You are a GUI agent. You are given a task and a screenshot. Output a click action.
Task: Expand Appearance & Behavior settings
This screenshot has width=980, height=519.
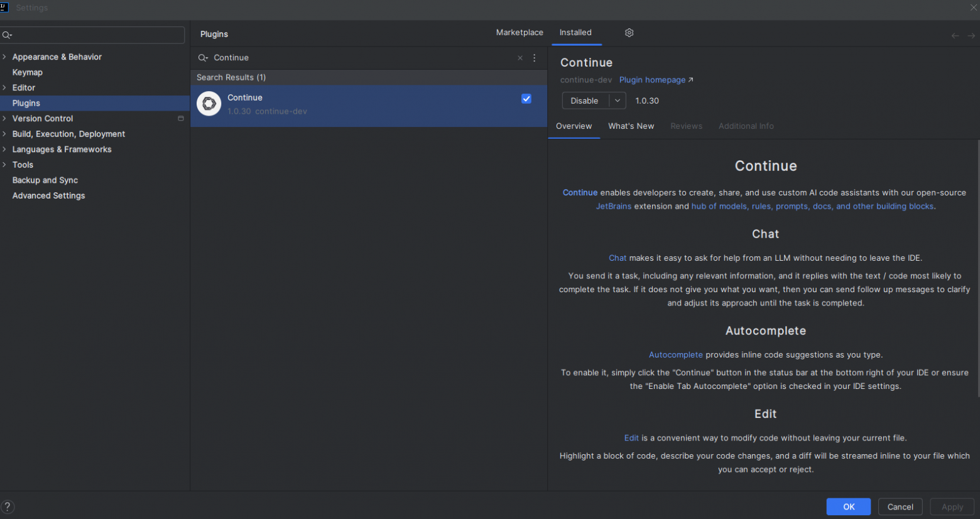point(4,57)
